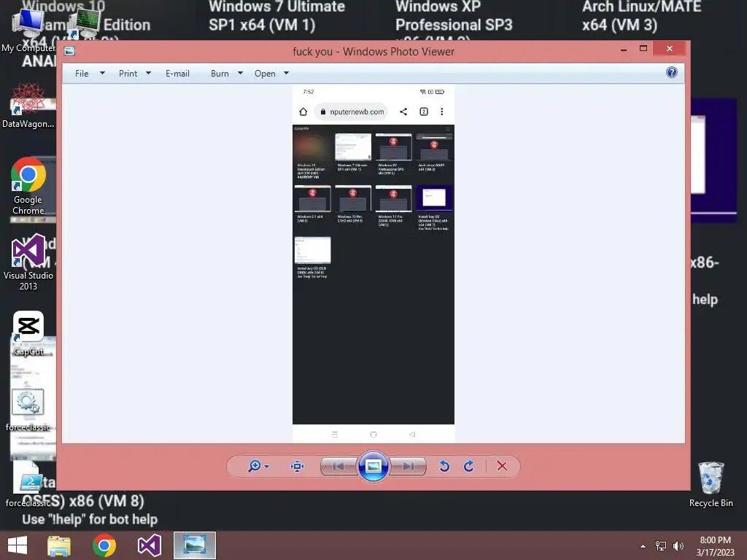
Task: Select the Google Chrome desktop shortcut
Action: pos(28,187)
